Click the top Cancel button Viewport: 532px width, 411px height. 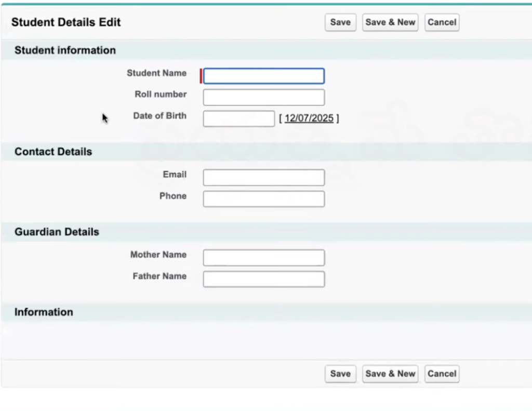pos(441,22)
